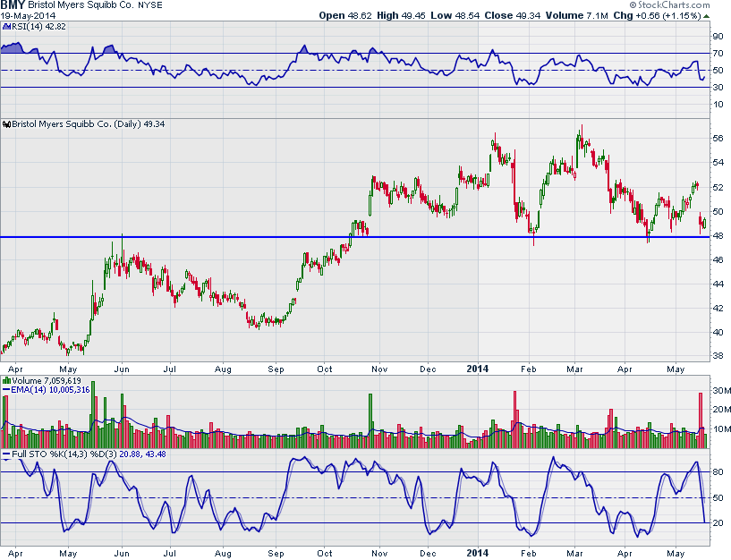The width and height of the screenshot is (731, 560).
Task: Click the 30 level on RSI axis
Action: point(718,87)
